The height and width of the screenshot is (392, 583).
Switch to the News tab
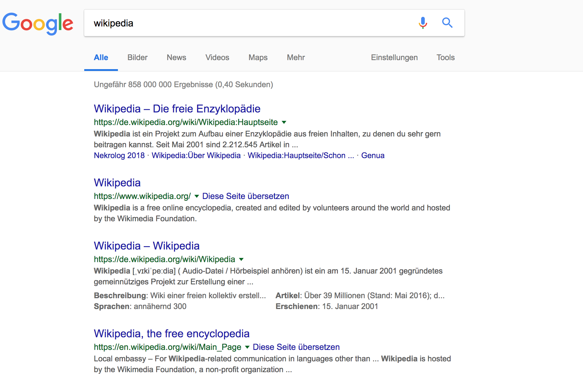[x=176, y=57]
